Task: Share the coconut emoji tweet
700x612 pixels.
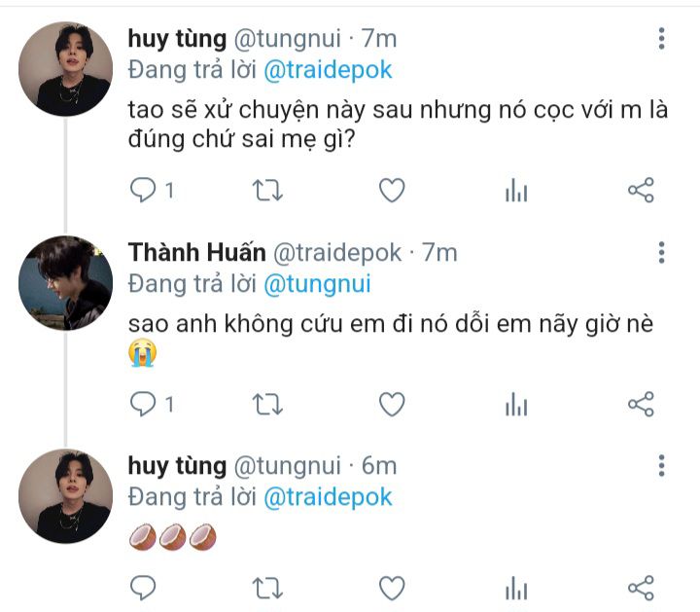Action: coord(641,588)
